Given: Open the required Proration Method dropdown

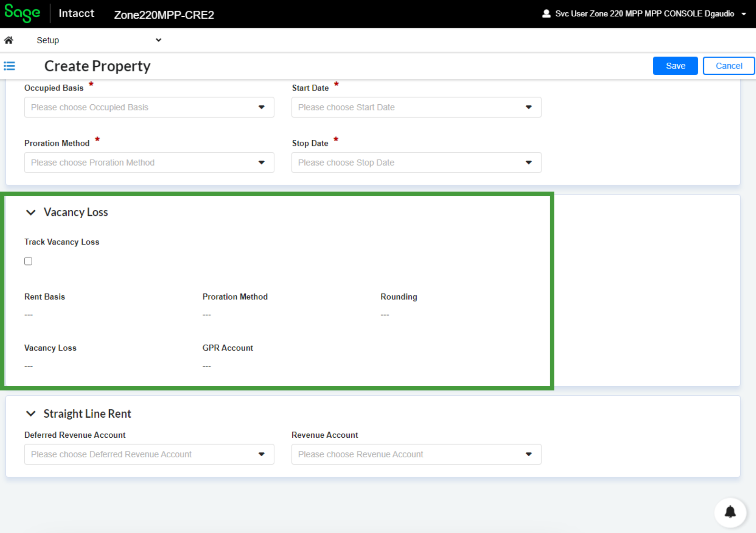Looking at the screenshot, I should click(x=149, y=163).
